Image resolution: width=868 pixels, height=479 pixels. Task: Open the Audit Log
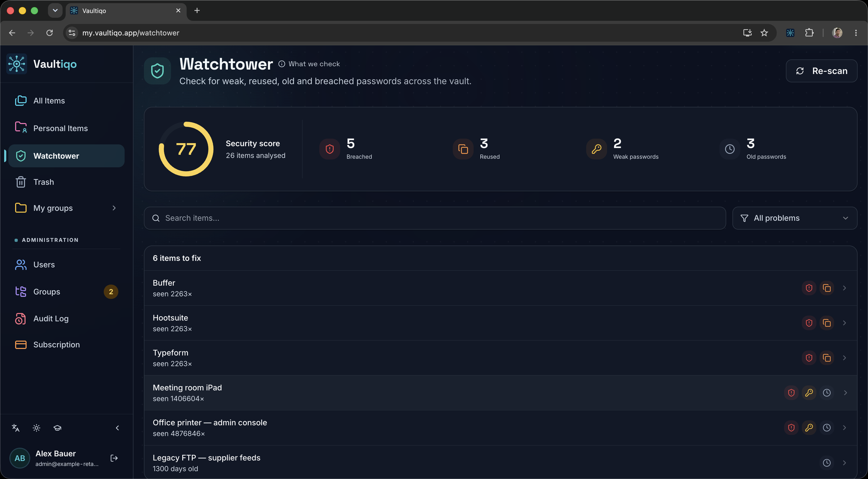pos(66,319)
